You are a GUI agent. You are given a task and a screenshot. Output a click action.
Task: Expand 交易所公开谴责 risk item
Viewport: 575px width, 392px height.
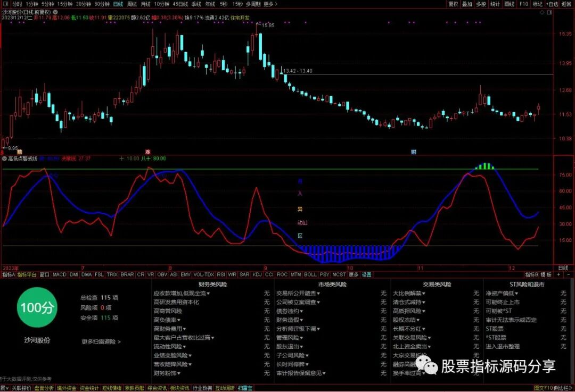(298, 294)
